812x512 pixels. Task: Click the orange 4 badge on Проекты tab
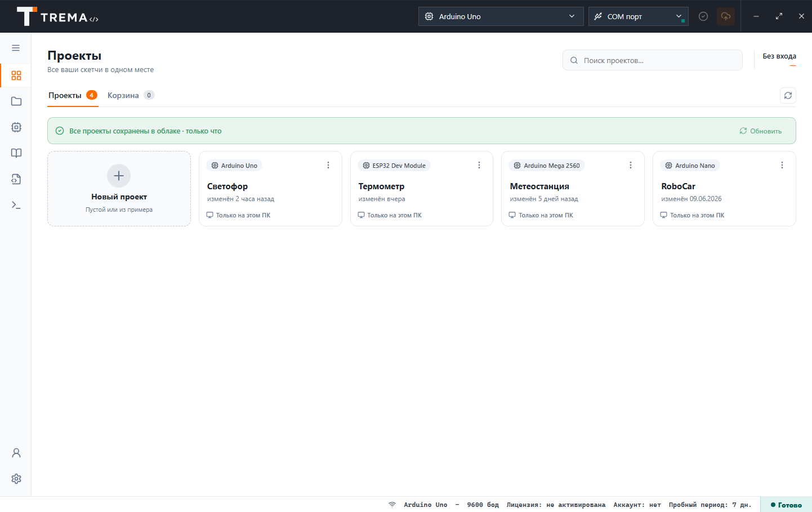pyautogui.click(x=92, y=95)
